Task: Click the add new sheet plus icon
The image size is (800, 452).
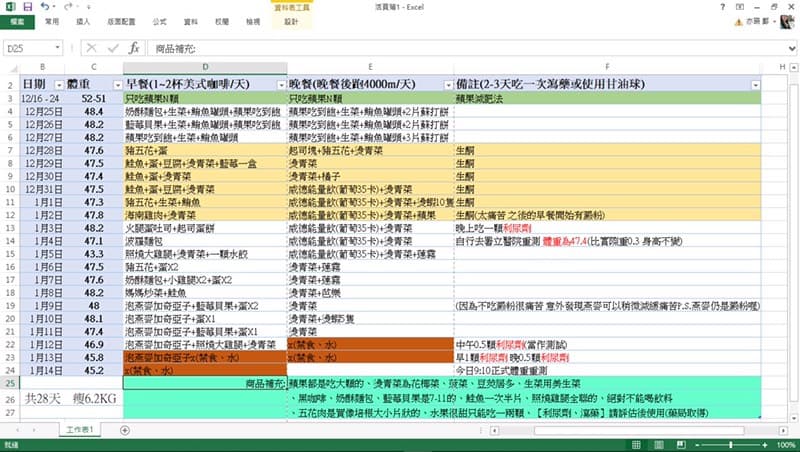Action: [124, 430]
